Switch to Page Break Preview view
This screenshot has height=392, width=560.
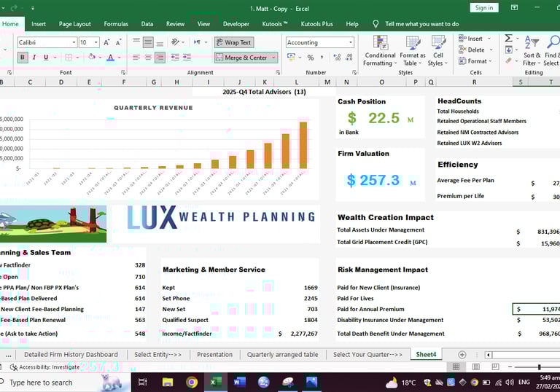[495, 366]
